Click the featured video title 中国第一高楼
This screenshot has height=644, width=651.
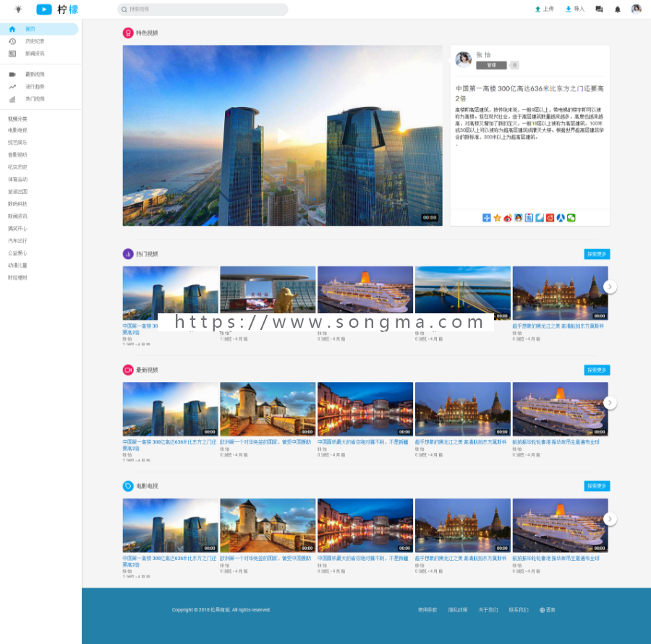coord(529,93)
